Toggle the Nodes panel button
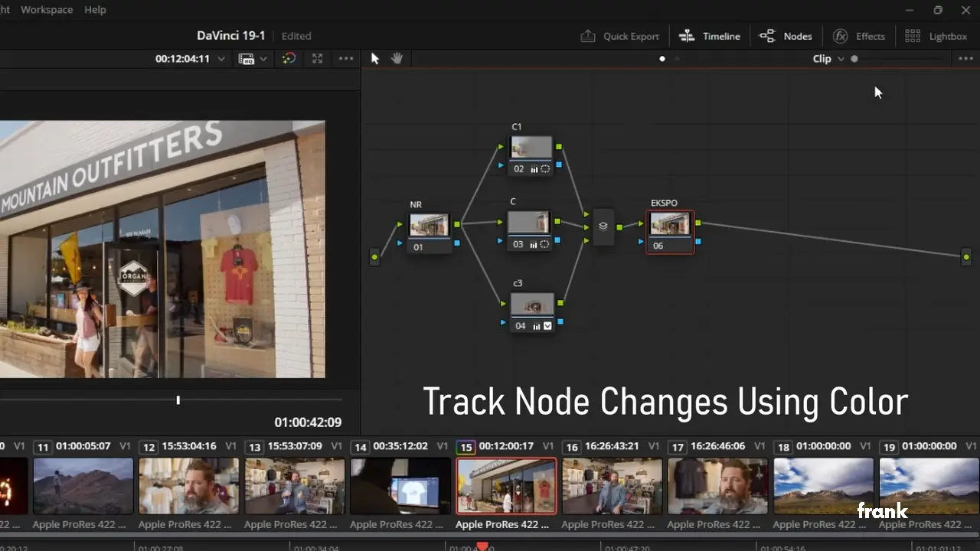The width and height of the screenshot is (980, 551). click(x=786, y=36)
